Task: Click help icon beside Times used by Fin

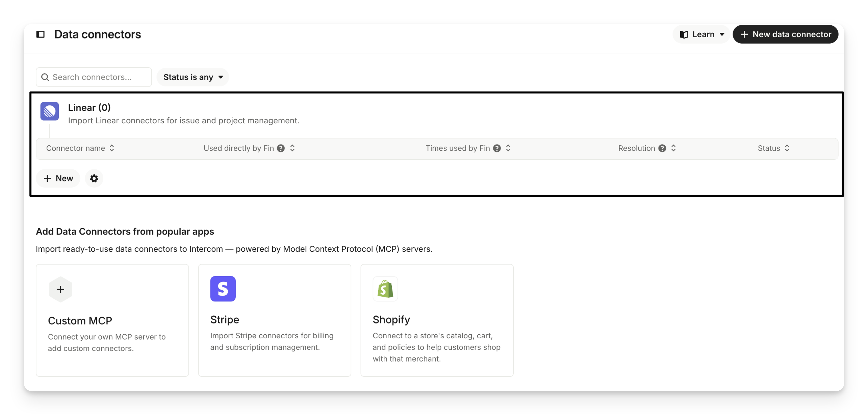Action: click(497, 148)
